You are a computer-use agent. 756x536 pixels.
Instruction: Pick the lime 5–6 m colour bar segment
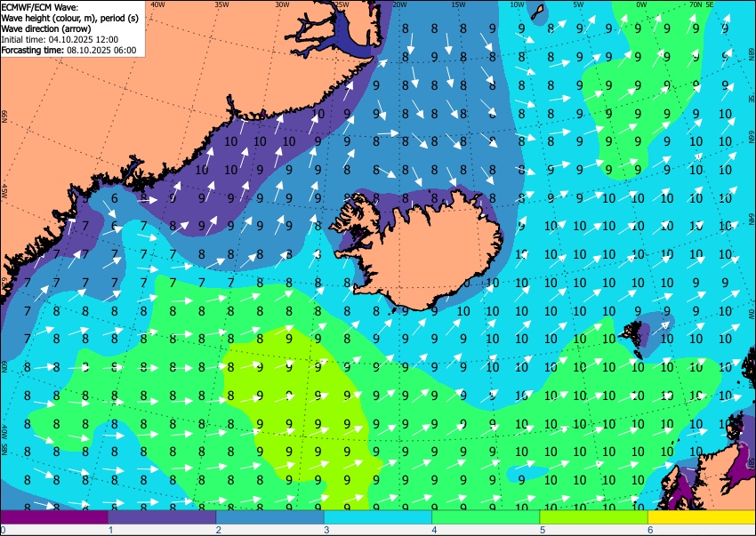coord(594,517)
